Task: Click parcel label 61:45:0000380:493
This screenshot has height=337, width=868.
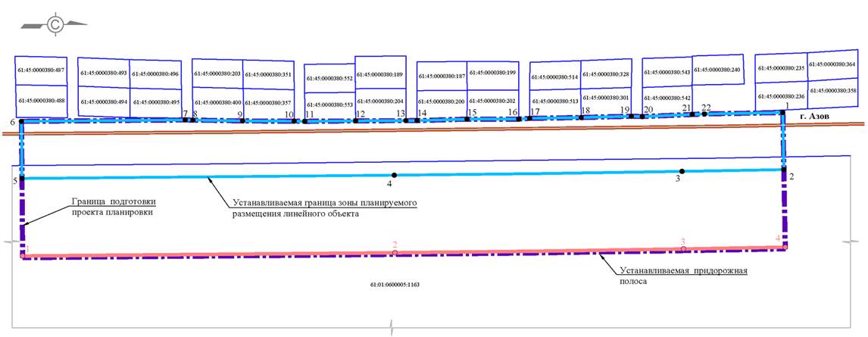Action: pyautogui.click(x=104, y=73)
